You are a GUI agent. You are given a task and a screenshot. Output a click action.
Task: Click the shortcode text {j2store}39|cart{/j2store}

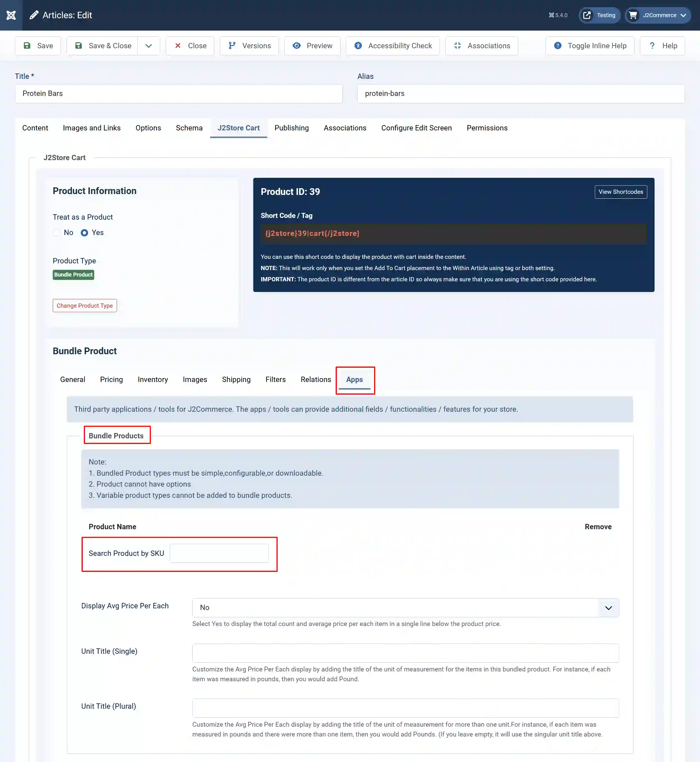click(312, 233)
